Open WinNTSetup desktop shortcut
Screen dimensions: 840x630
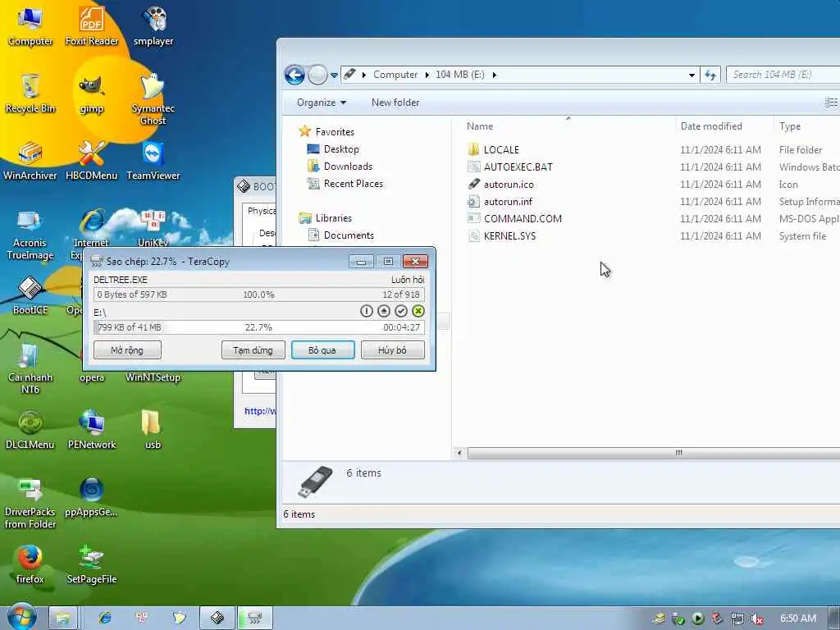[x=153, y=377]
